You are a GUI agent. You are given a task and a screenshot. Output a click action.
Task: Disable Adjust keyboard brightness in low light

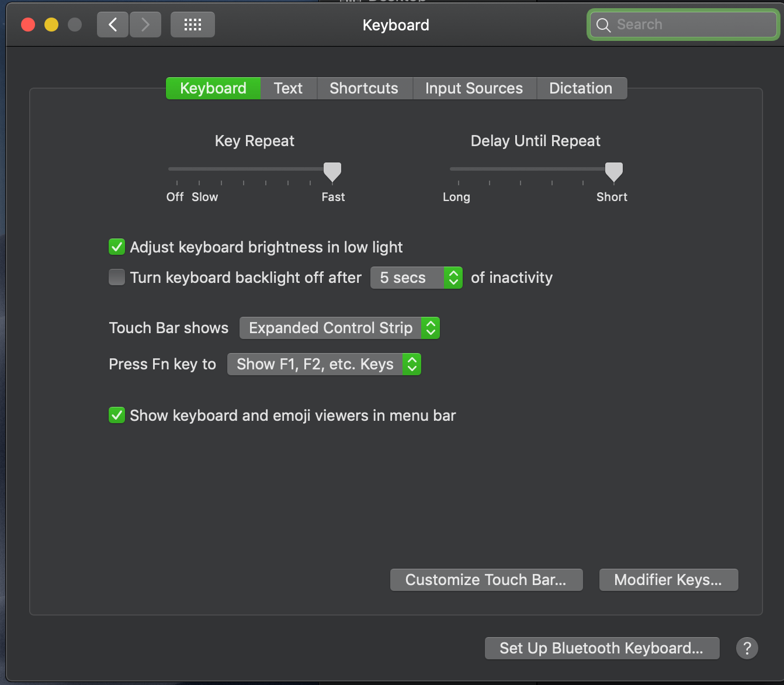(x=116, y=247)
